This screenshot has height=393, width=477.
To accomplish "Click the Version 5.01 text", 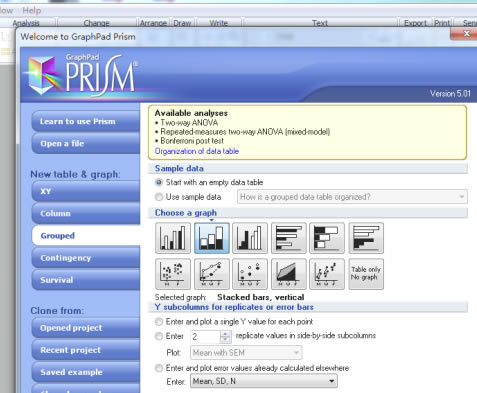I will pos(450,94).
